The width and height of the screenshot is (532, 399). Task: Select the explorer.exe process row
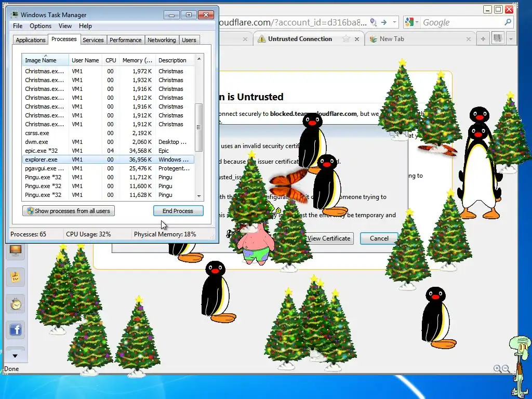click(108, 159)
